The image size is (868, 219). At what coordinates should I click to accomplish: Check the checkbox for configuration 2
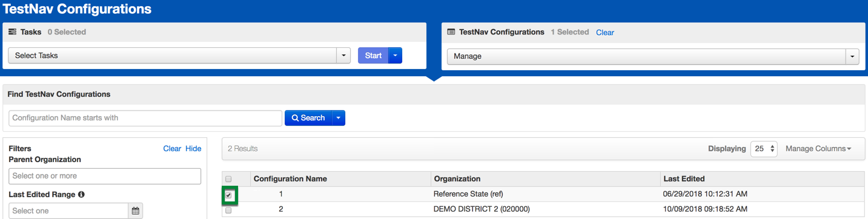point(228,211)
